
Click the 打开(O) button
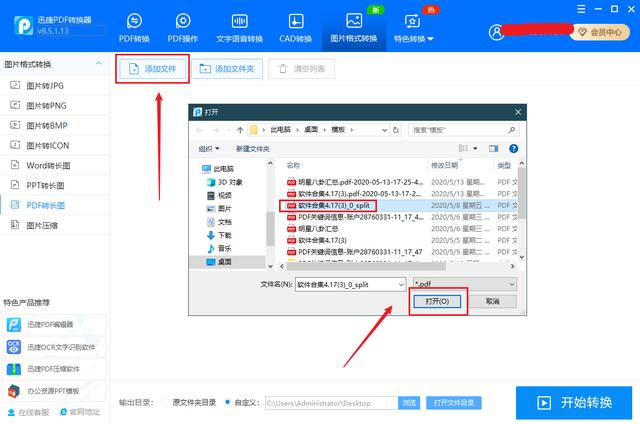(437, 301)
